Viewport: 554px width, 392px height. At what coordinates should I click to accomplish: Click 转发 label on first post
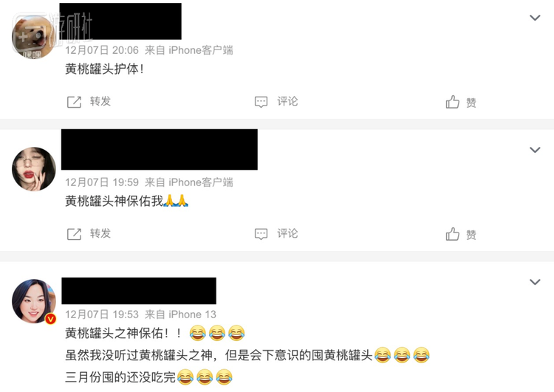coord(100,101)
